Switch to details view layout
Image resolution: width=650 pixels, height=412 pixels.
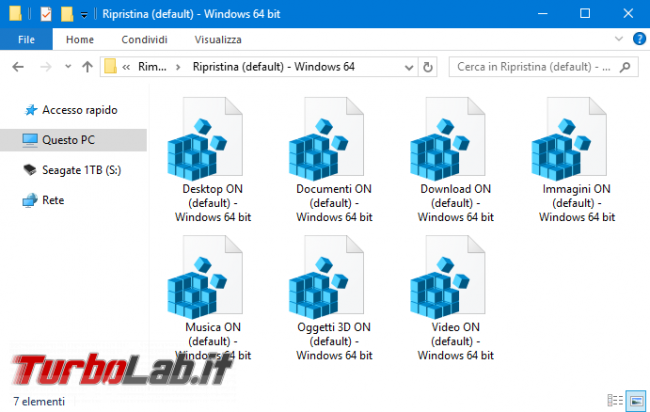(615, 400)
